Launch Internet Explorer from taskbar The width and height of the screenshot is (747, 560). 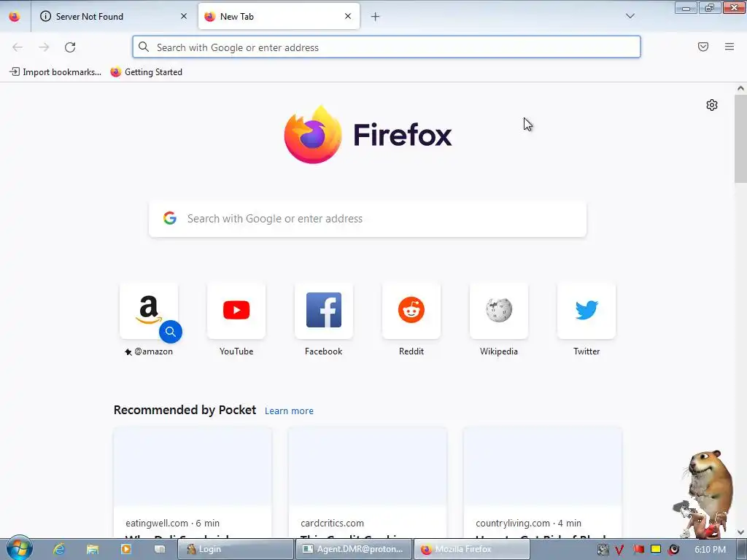tap(58, 549)
